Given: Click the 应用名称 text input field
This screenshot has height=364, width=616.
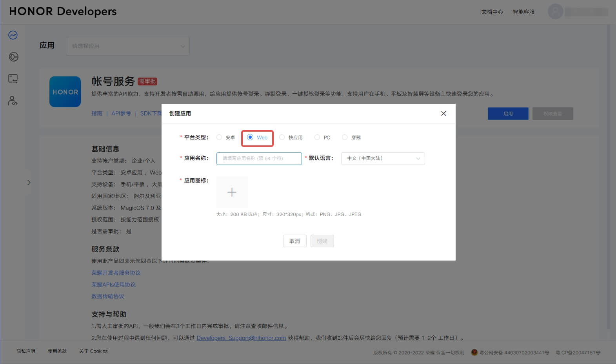Looking at the screenshot, I should point(259,158).
